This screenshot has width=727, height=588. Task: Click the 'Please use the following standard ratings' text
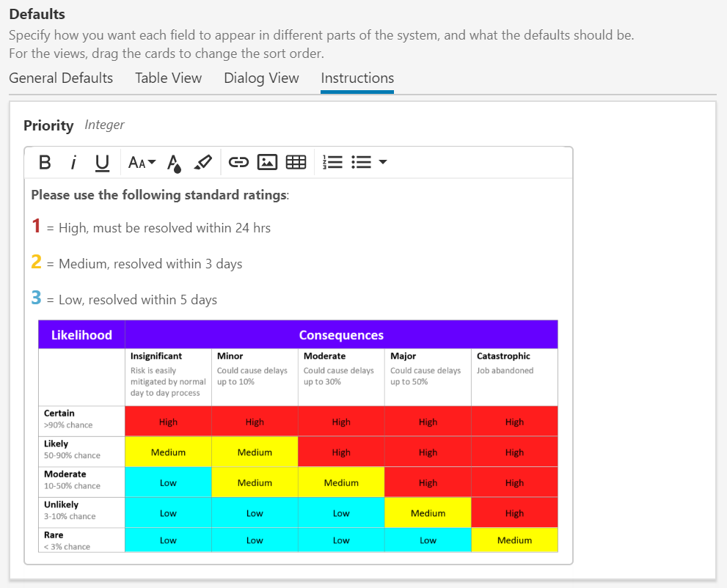[158, 195]
